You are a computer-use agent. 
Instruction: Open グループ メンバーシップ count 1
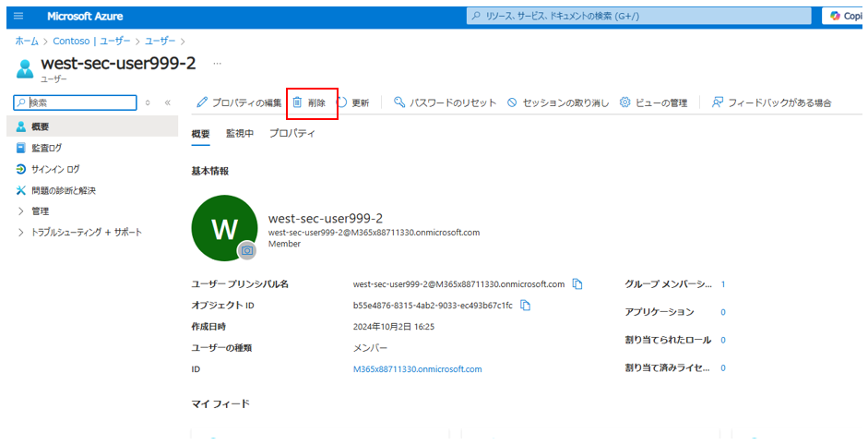click(x=723, y=284)
